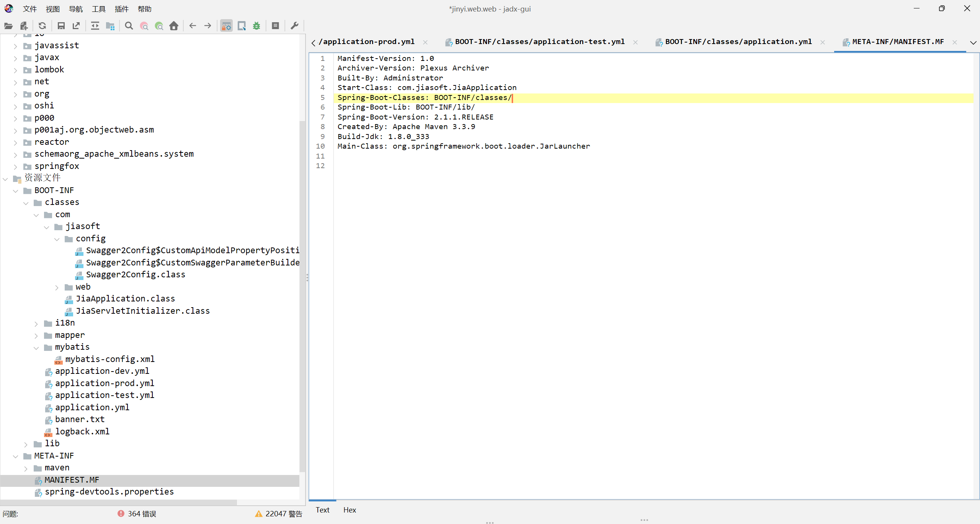This screenshot has height=524, width=980.
Task: Switch to the application-test.yml tab
Action: (539, 42)
